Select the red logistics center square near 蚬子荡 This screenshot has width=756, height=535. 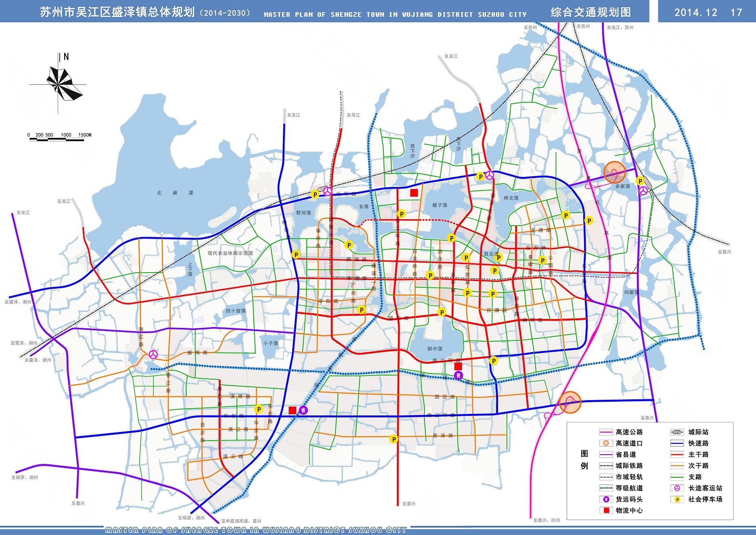tap(414, 193)
